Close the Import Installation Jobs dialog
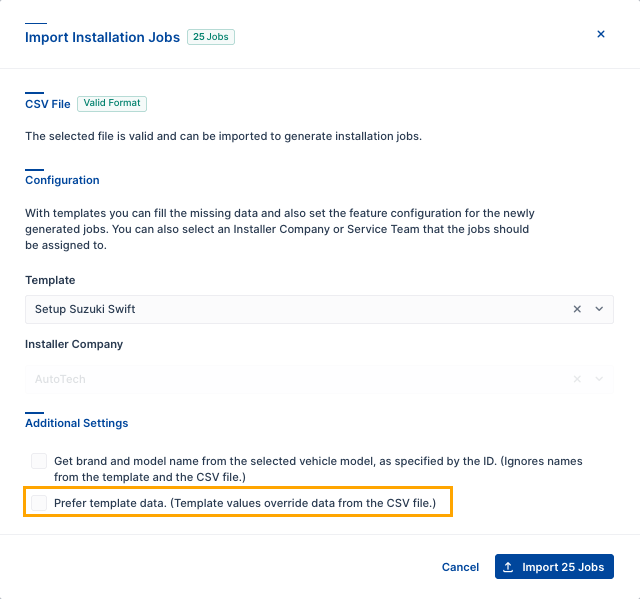The image size is (640, 599). [601, 34]
